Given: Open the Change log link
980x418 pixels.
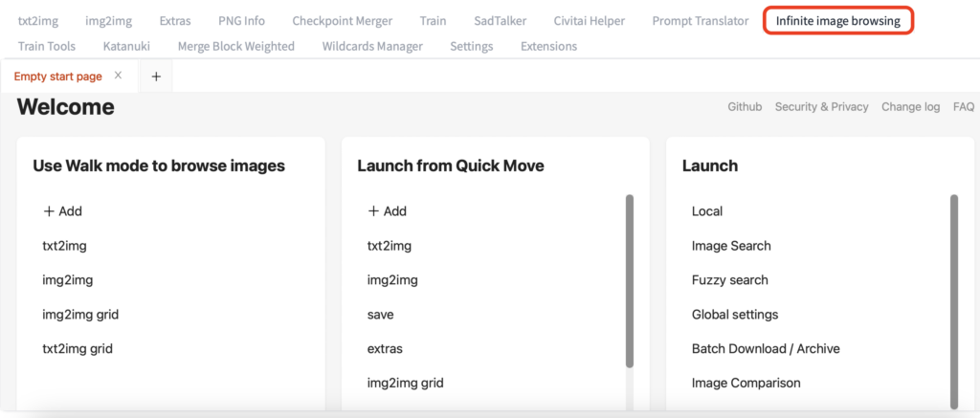Looking at the screenshot, I should click(x=910, y=107).
